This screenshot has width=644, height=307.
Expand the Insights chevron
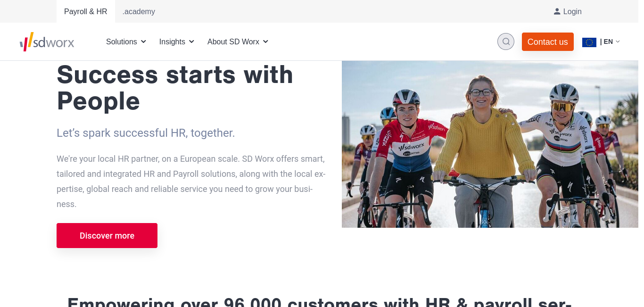tap(191, 41)
